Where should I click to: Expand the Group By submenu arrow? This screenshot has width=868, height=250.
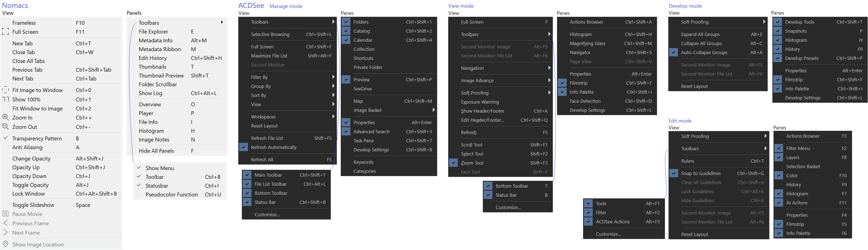click(333, 86)
